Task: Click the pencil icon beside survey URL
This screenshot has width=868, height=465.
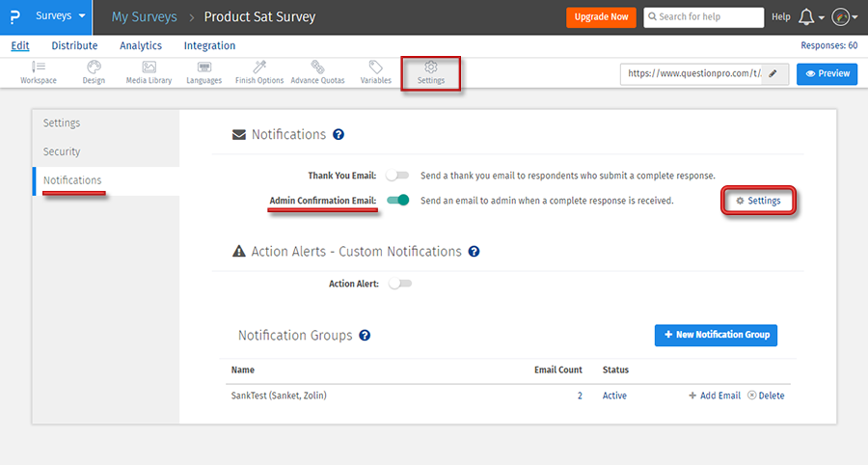Action: click(x=773, y=73)
